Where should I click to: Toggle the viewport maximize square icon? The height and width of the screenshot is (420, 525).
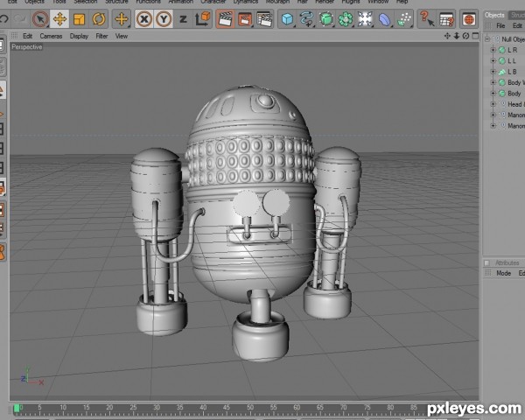tap(475, 36)
